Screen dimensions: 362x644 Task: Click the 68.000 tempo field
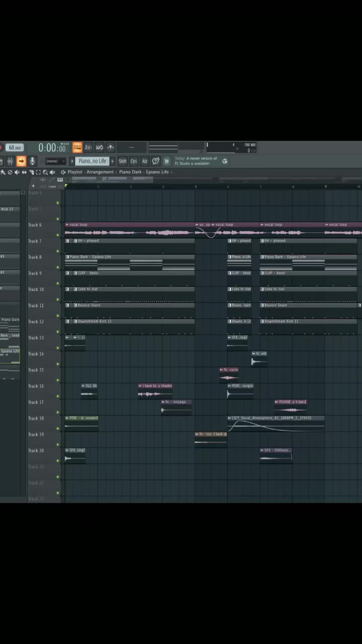click(14, 148)
